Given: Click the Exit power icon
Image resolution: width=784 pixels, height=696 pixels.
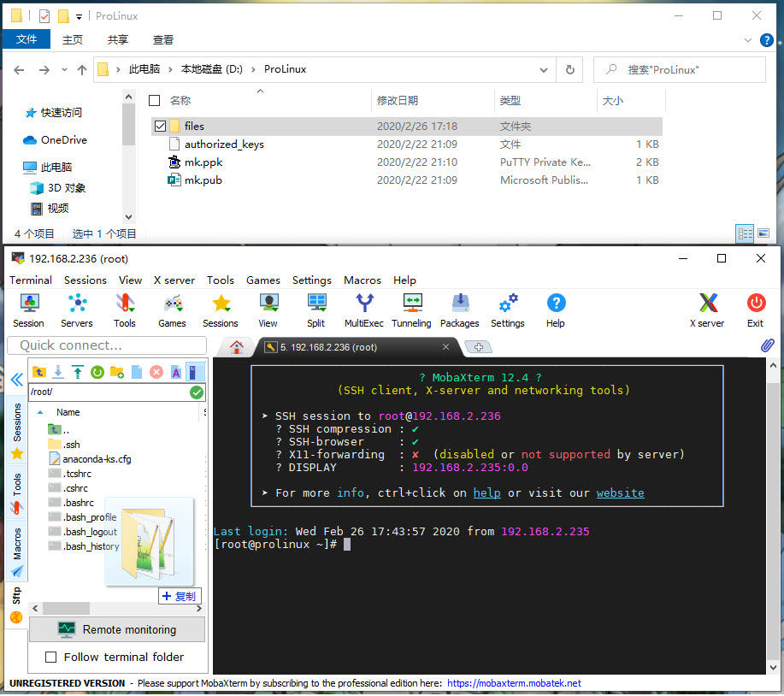Looking at the screenshot, I should coord(755,310).
